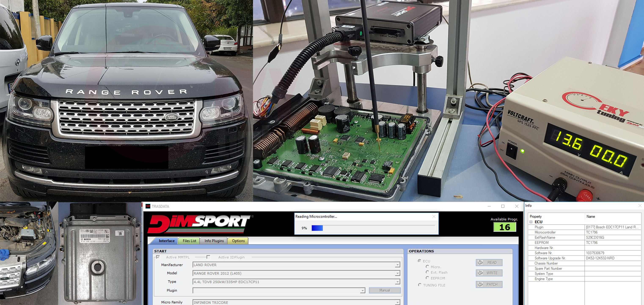Viewport: 644px width, 305px height.
Task: Select the Ext. Flash radio option
Action: [427, 272]
